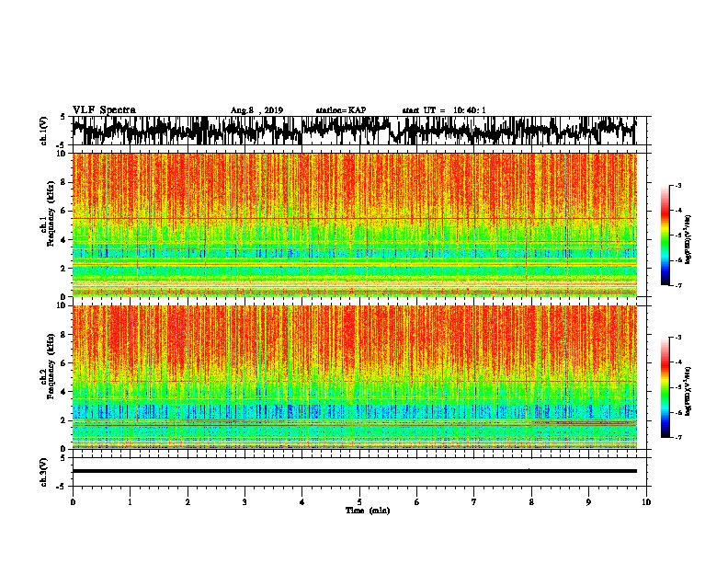Click the "ch.3(V)" axis label
Viewport: 728px width, 563px height.
click(44, 472)
